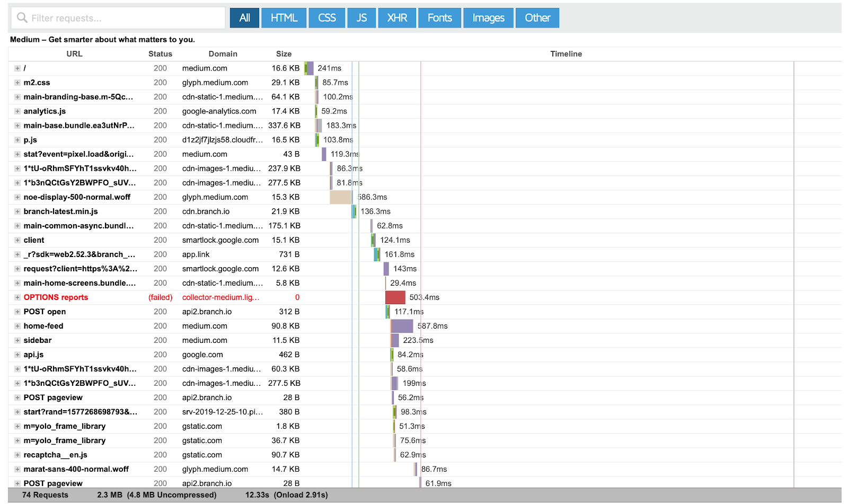Expand the / root request row
Image resolution: width=848 pixels, height=504 pixels.
pos(17,68)
